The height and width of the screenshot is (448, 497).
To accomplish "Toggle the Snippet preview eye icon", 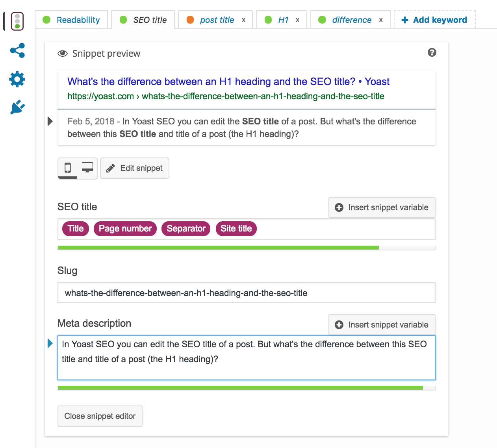I will tap(63, 53).
